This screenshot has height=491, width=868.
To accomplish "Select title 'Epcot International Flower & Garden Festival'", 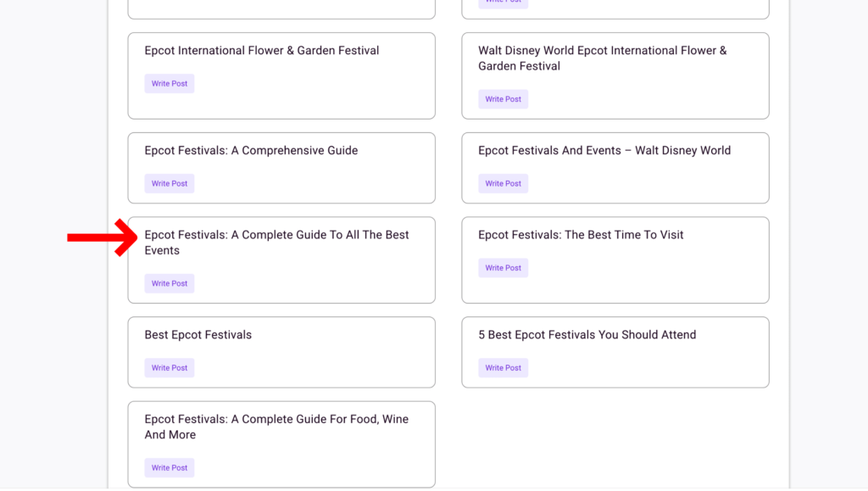I will pos(262,50).
